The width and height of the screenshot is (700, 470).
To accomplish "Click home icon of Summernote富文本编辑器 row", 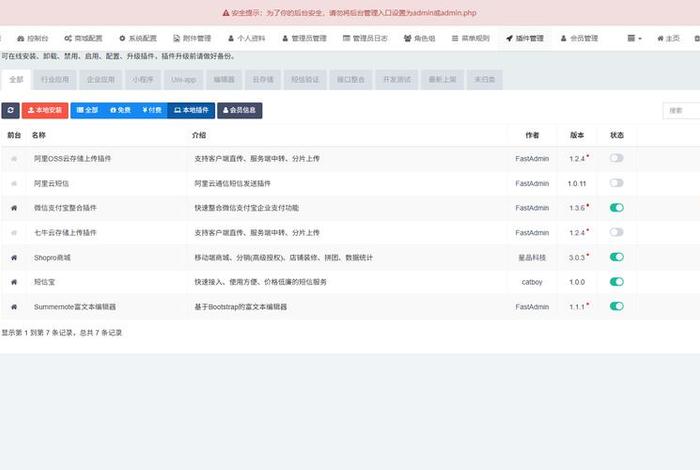I will (14, 306).
